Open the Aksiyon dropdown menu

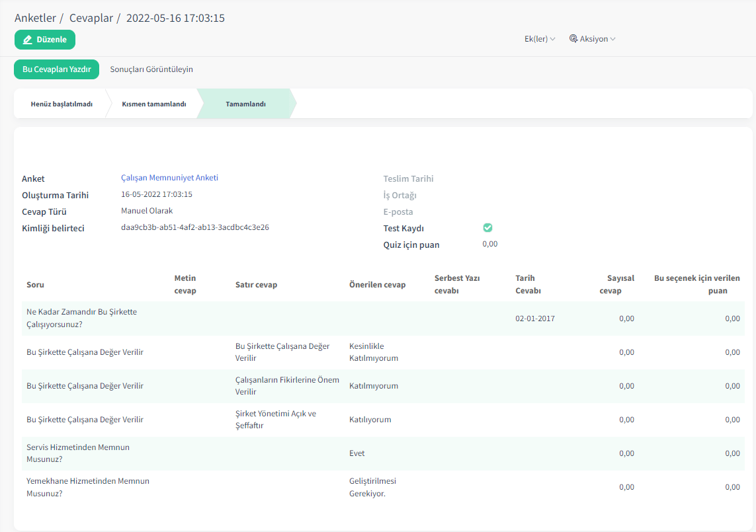(x=592, y=39)
